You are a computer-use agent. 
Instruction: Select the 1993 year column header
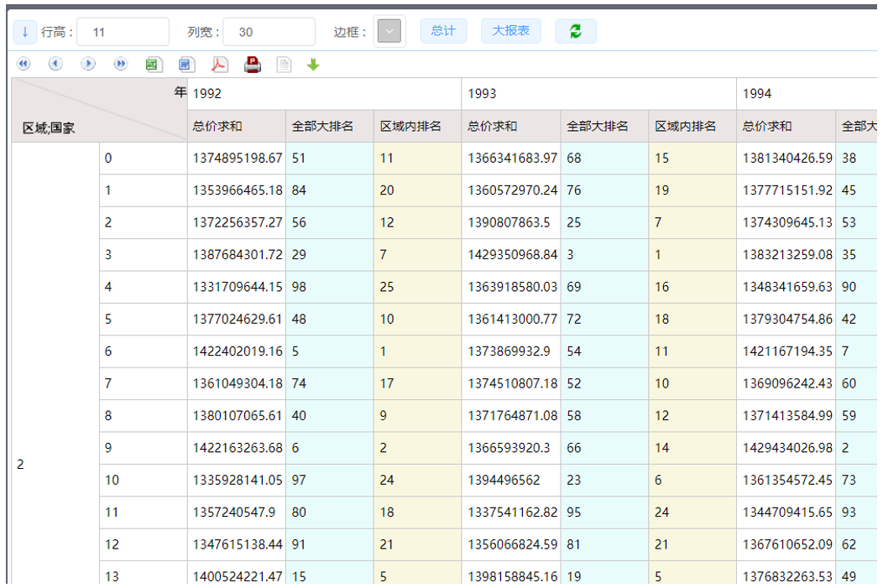click(598, 94)
